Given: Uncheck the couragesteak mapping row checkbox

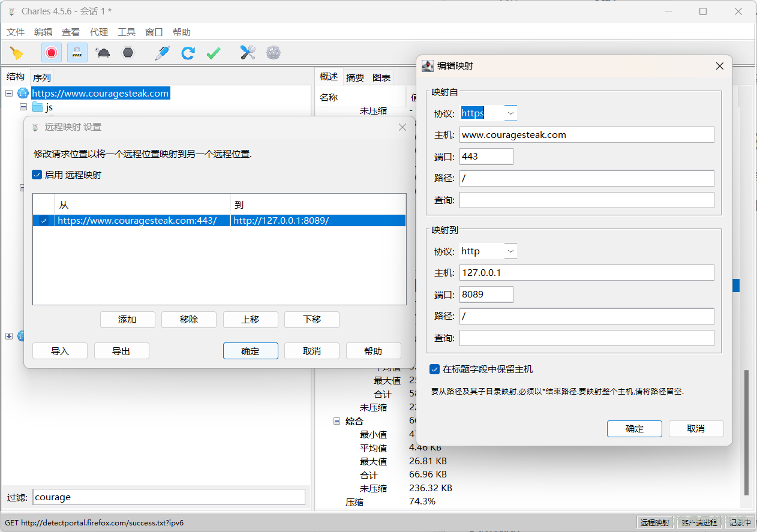Looking at the screenshot, I should point(43,221).
